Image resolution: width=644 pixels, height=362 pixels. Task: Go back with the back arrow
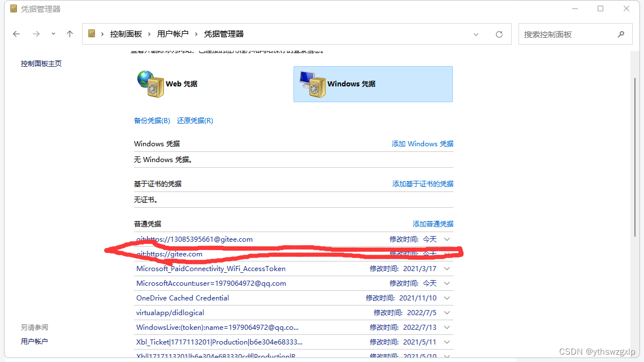point(16,34)
